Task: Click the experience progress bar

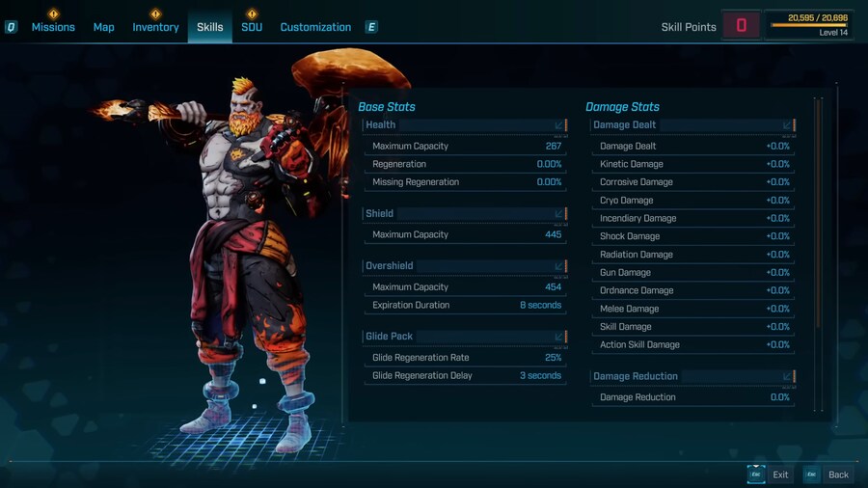Action: (808, 25)
